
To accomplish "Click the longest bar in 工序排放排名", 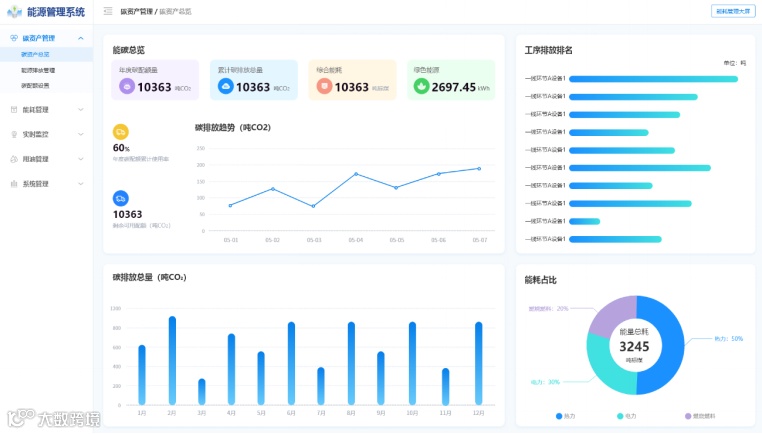I will click(x=654, y=79).
